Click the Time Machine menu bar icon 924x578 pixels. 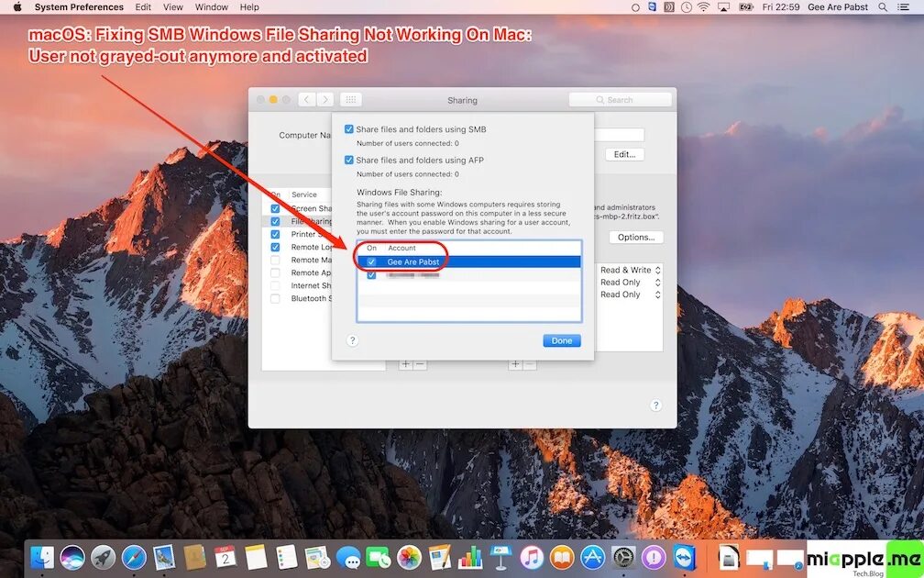686,7
